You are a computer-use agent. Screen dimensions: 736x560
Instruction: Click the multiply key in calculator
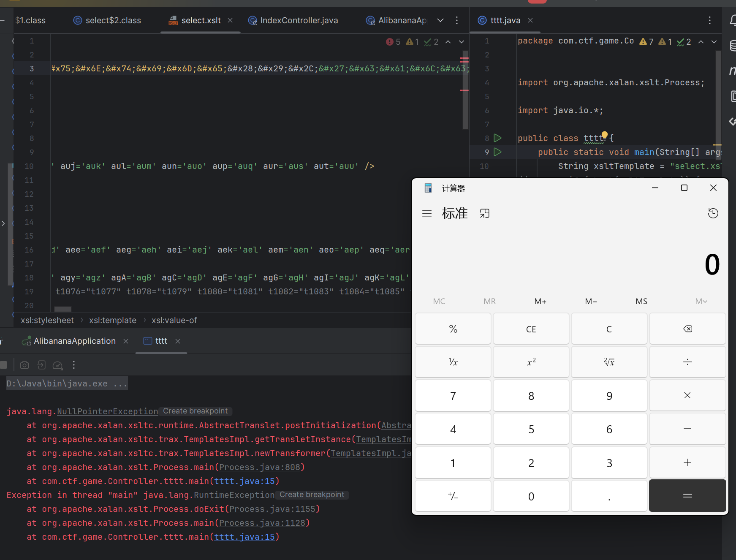pos(687,395)
